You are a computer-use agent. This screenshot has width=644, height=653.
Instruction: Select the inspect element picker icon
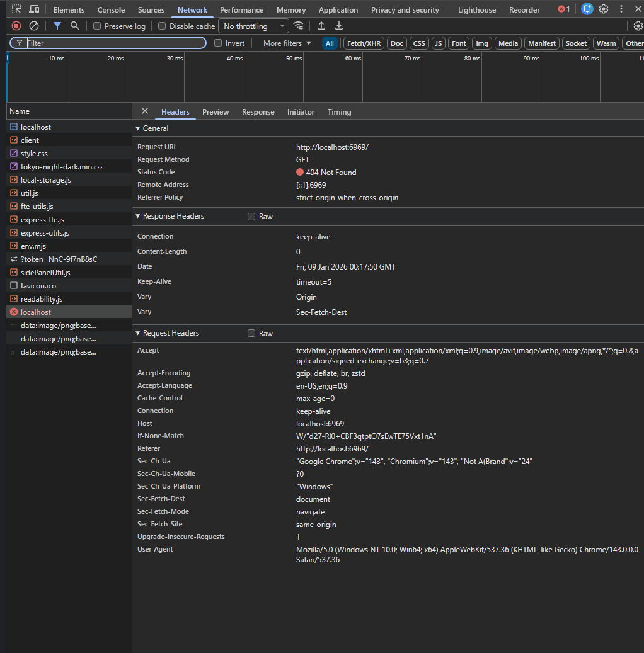point(16,9)
